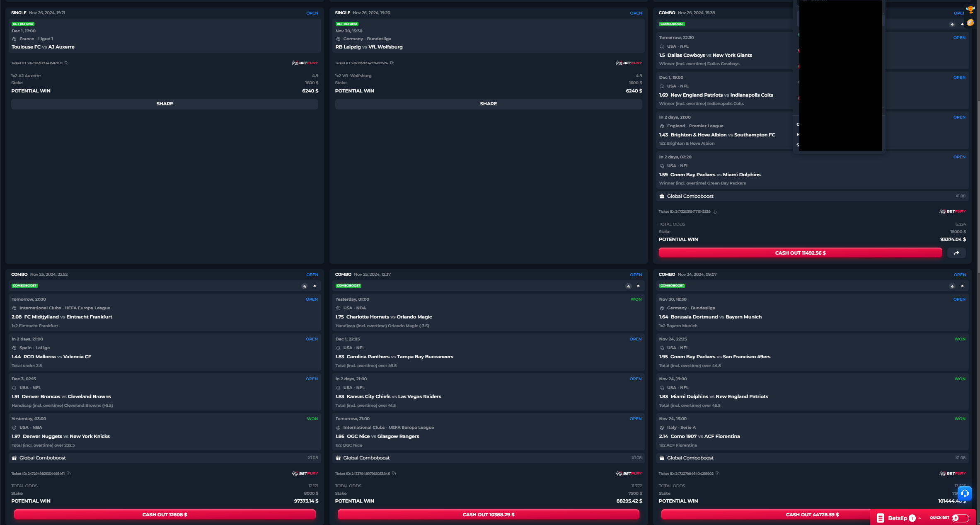Click the trophy icon in the right sidebar
This screenshot has width=980, height=525.
pyautogui.click(x=970, y=10)
